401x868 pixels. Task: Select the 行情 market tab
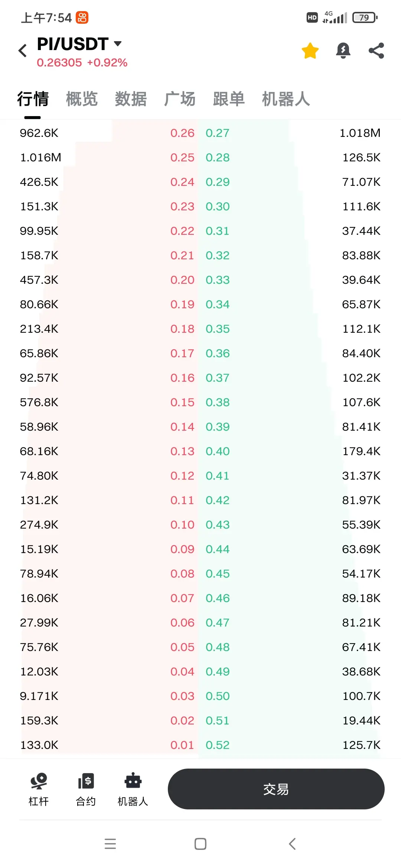pos(33,99)
